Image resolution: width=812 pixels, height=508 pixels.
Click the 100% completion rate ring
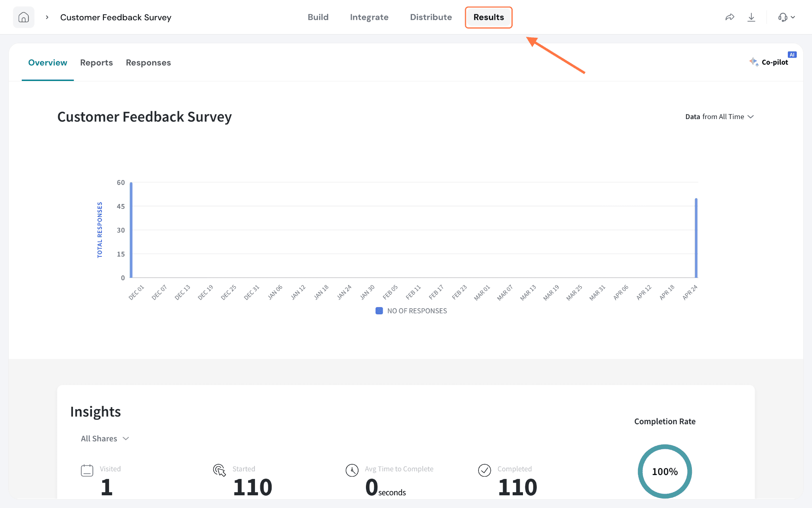coord(665,471)
